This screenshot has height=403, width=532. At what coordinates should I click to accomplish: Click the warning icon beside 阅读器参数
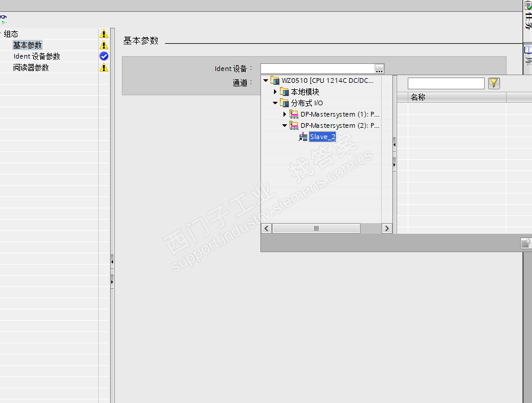104,67
